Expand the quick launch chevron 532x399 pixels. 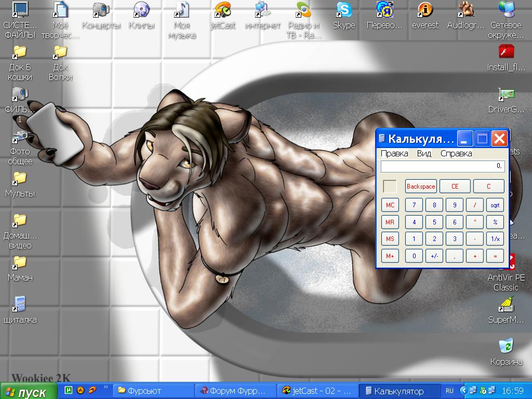[x=105, y=387]
